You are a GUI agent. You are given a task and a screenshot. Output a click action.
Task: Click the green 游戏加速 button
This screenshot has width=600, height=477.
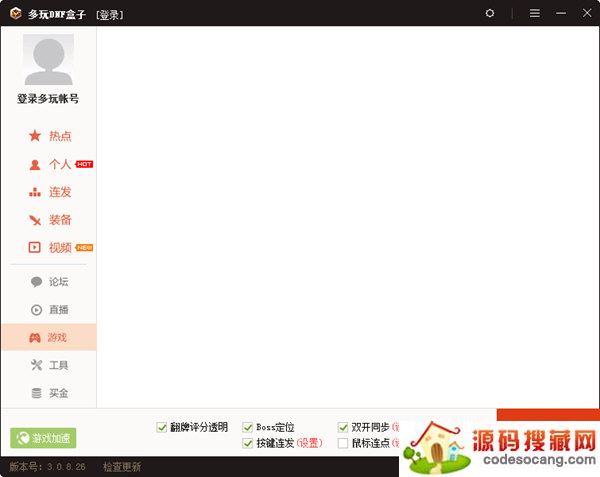[x=43, y=438]
